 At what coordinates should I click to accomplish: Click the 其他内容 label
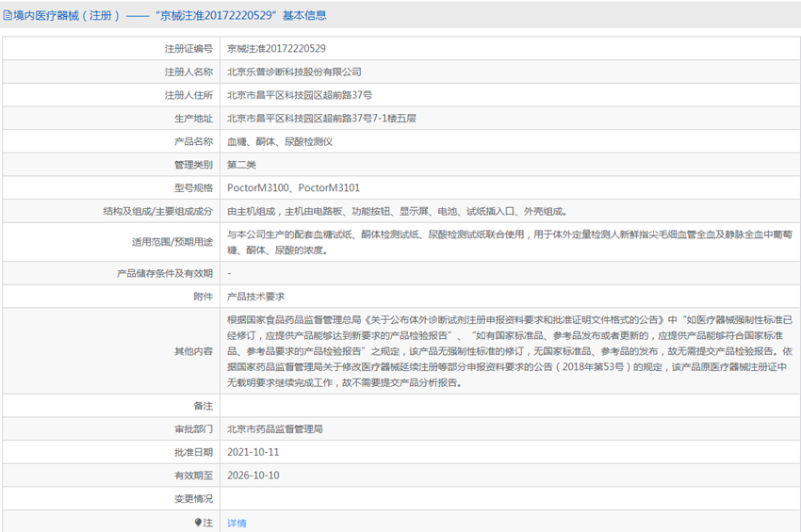[x=193, y=351]
